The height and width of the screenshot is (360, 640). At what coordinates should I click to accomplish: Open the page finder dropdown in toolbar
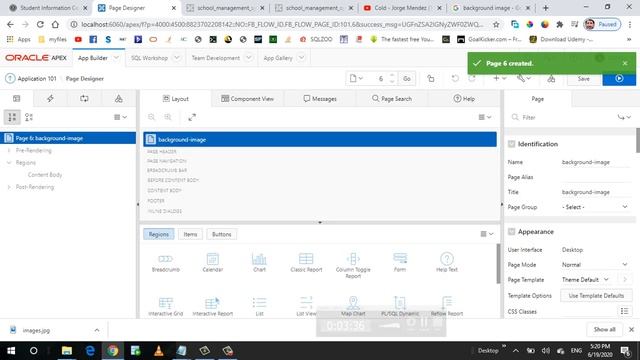tap(356, 78)
